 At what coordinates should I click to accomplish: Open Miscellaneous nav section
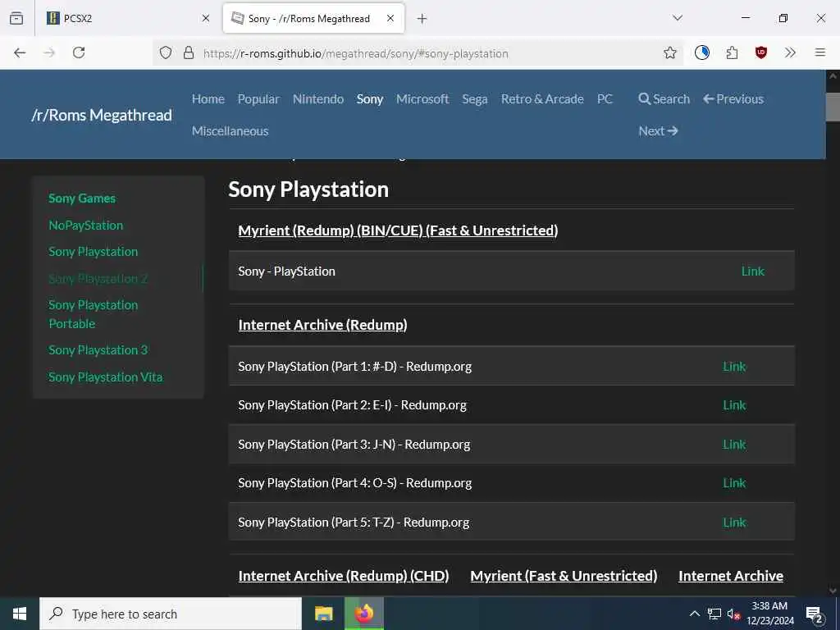[231, 130]
